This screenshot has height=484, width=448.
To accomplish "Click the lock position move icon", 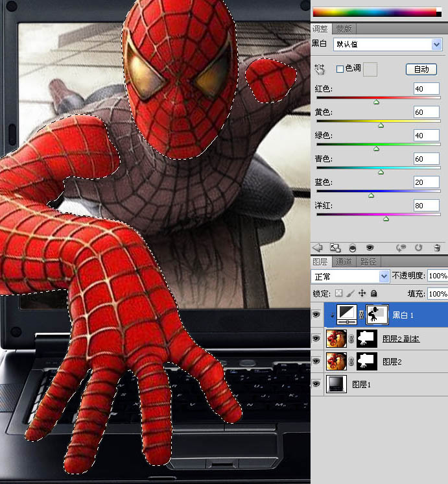I will pos(362,294).
